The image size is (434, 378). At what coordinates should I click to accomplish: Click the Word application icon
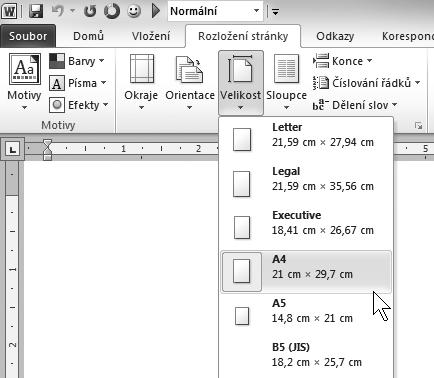(10, 12)
